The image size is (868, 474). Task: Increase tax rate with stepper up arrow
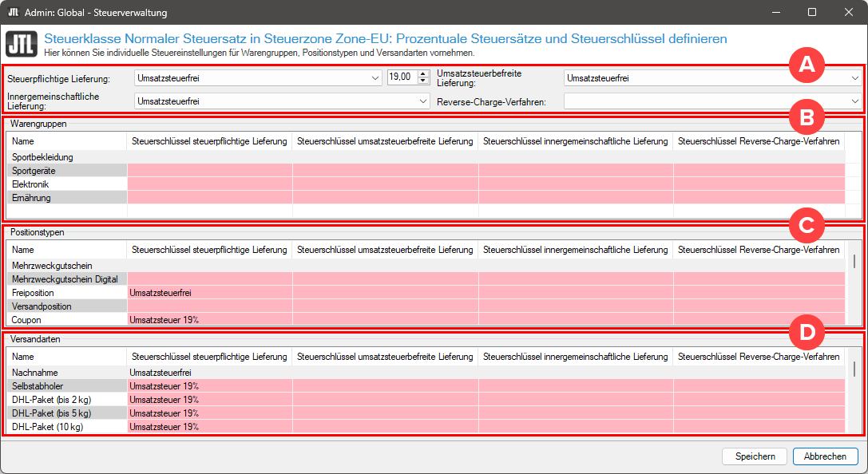click(x=423, y=74)
